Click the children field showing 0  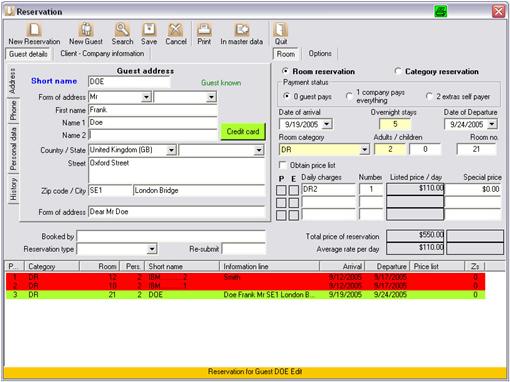pos(425,149)
